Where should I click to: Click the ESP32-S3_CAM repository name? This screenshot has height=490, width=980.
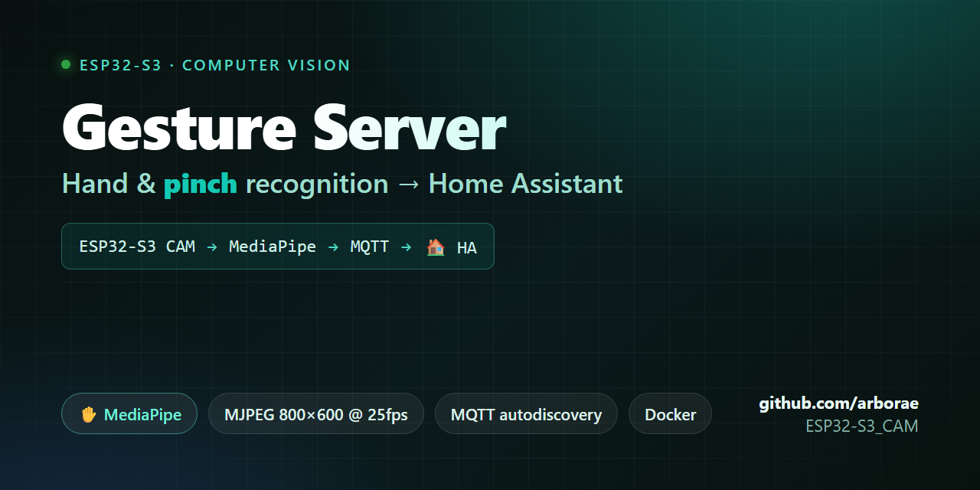tap(861, 426)
